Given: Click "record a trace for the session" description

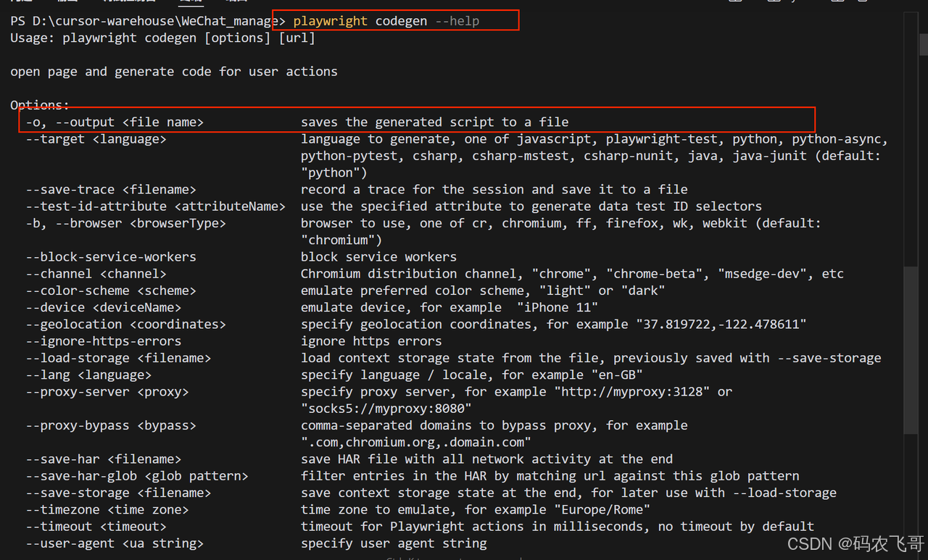Looking at the screenshot, I should pos(494,190).
